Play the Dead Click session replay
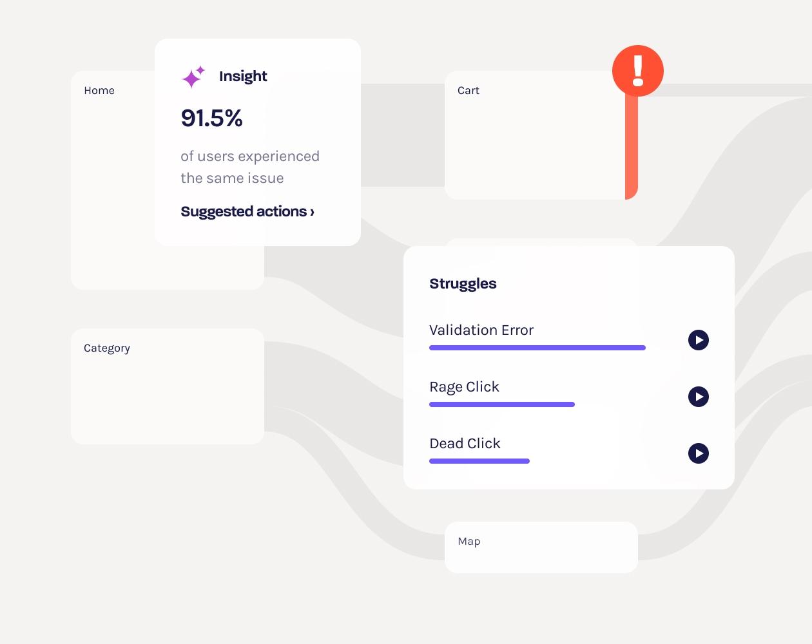Image resolution: width=812 pixels, height=644 pixels. point(698,453)
